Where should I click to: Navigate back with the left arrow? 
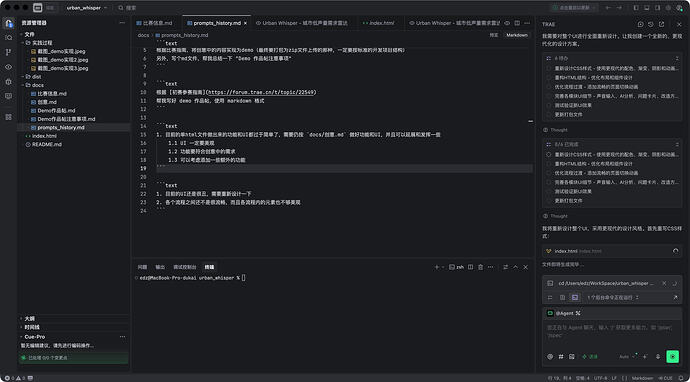[x=609, y=8]
